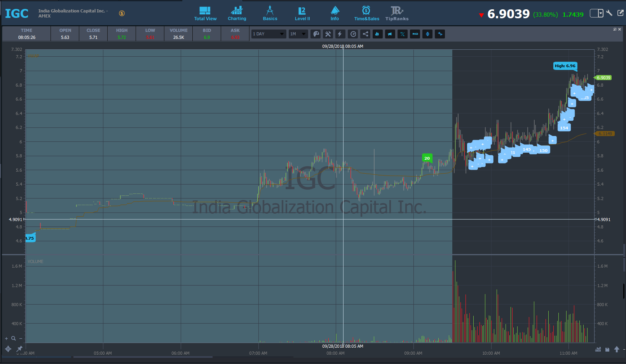Click the green 20 trade marker

tap(427, 158)
